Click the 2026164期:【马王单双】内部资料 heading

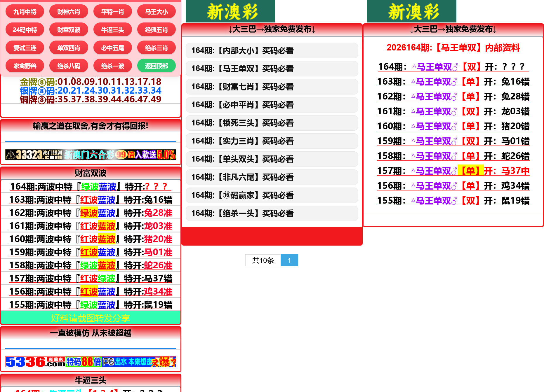point(453,48)
